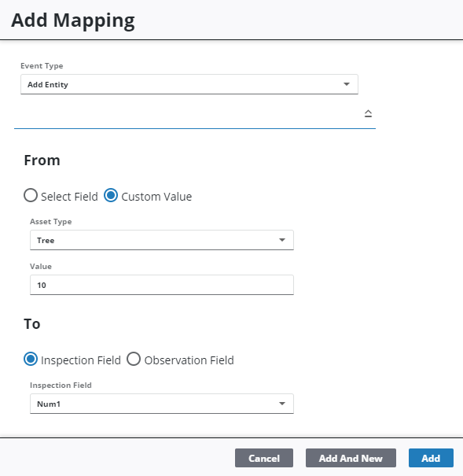
Task: Click the Select Field label text
Action: pos(69,197)
